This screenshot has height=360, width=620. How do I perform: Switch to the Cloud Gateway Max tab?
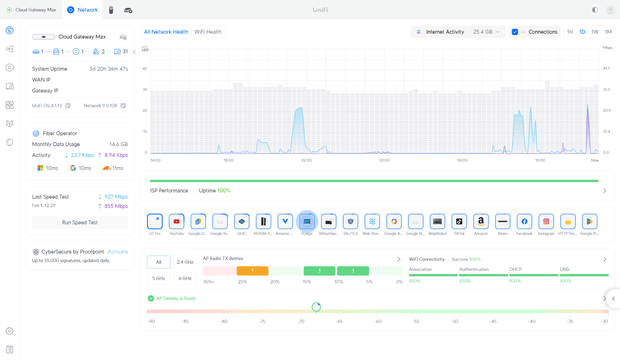pos(32,10)
